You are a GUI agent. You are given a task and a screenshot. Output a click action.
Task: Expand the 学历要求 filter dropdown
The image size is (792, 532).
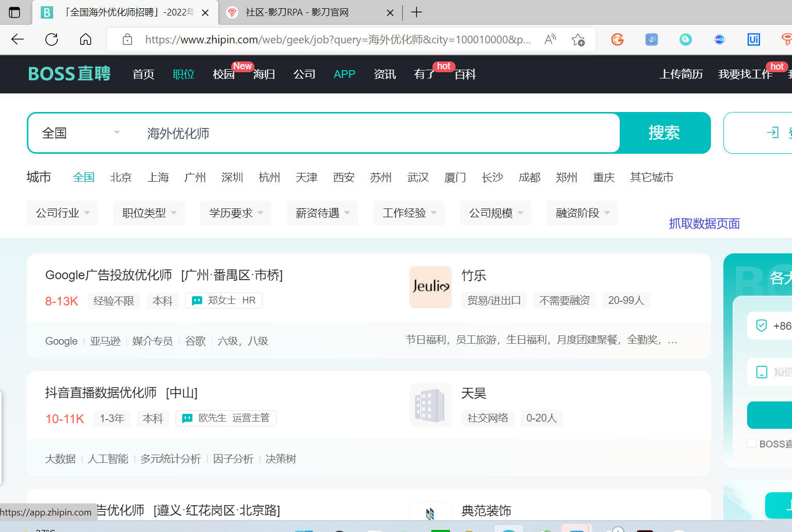(236, 213)
